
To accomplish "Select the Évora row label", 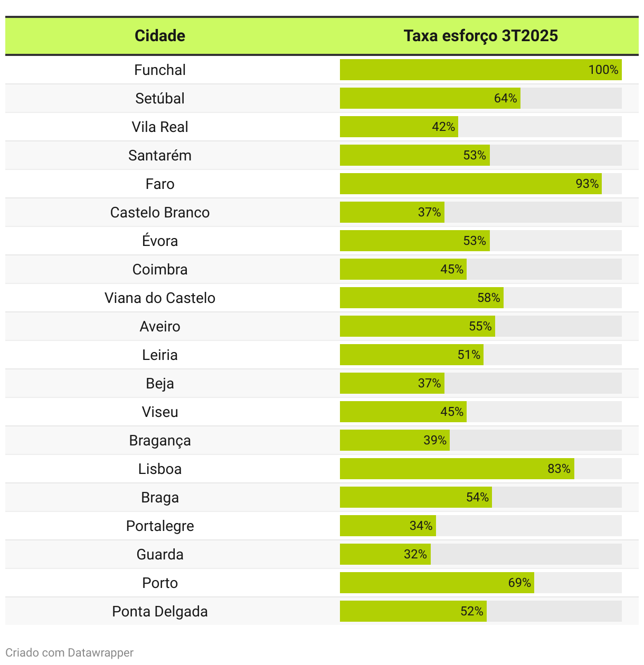I will click(x=160, y=241).
